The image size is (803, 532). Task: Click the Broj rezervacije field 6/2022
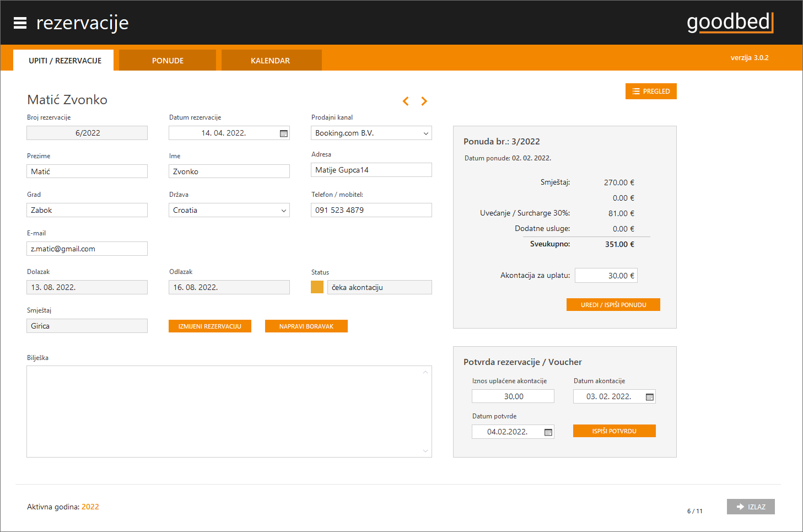point(87,133)
